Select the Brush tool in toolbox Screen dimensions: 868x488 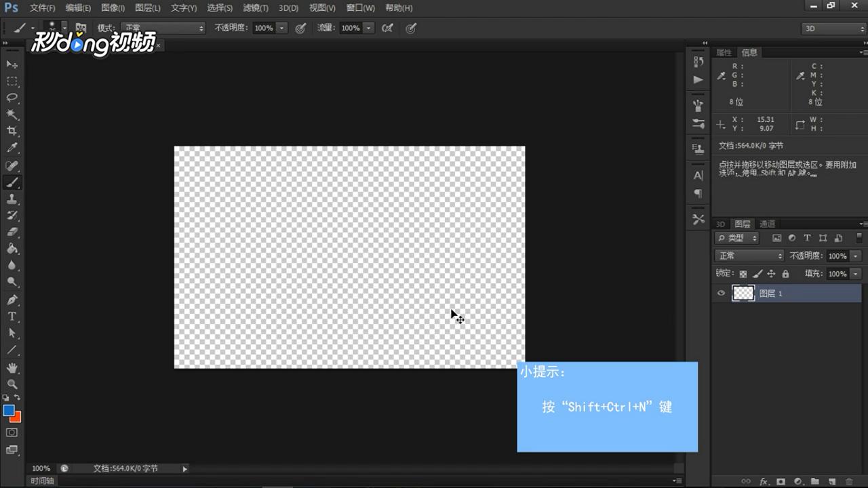[x=12, y=182]
